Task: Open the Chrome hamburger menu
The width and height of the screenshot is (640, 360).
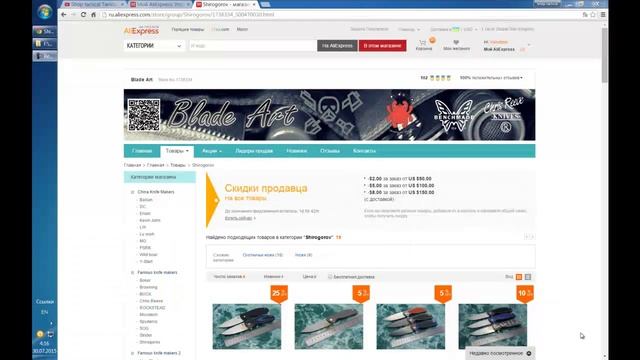Action: click(x=603, y=15)
